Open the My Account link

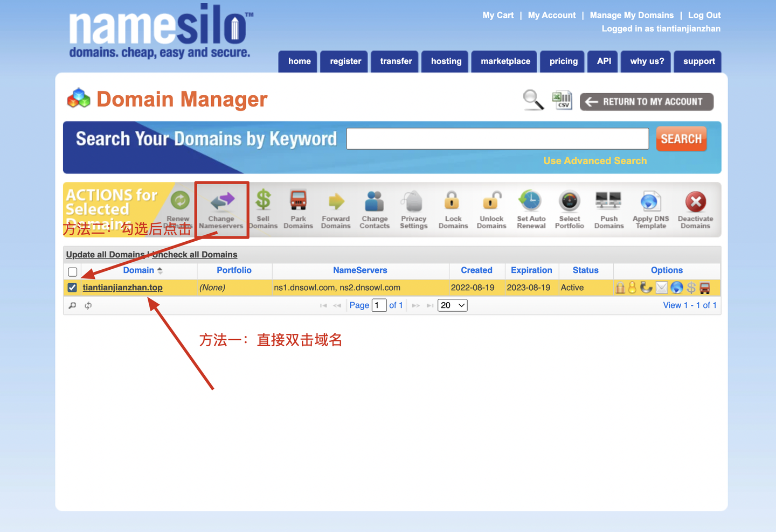(552, 15)
